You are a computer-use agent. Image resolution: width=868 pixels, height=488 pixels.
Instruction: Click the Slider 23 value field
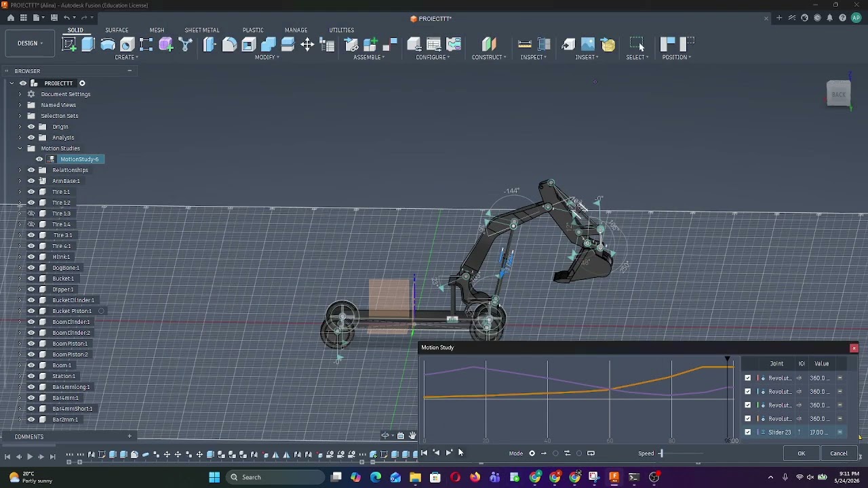tap(819, 432)
